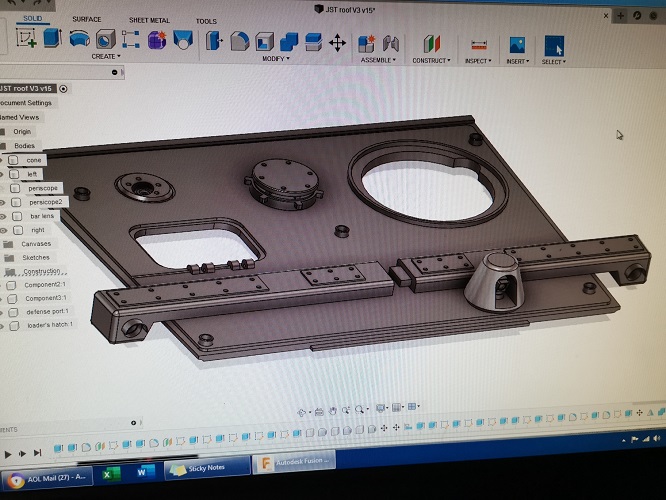This screenshot has height=500, width=666.
Task: Open the SHEET METAL tab
Action: click(149, 20)
